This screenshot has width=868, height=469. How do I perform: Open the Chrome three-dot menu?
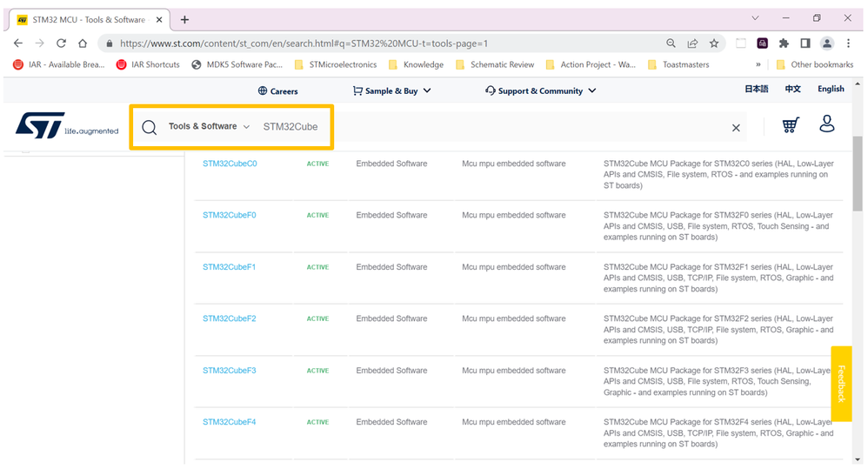(848, 44)
